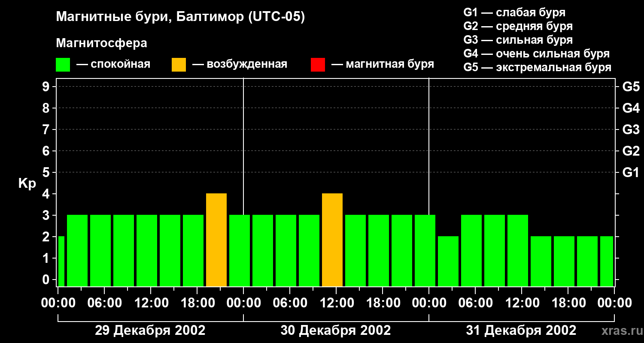Click the 'G4 — очень сильная буря' legend text
This screenshot has height=343, width=644.
(536, 54)
